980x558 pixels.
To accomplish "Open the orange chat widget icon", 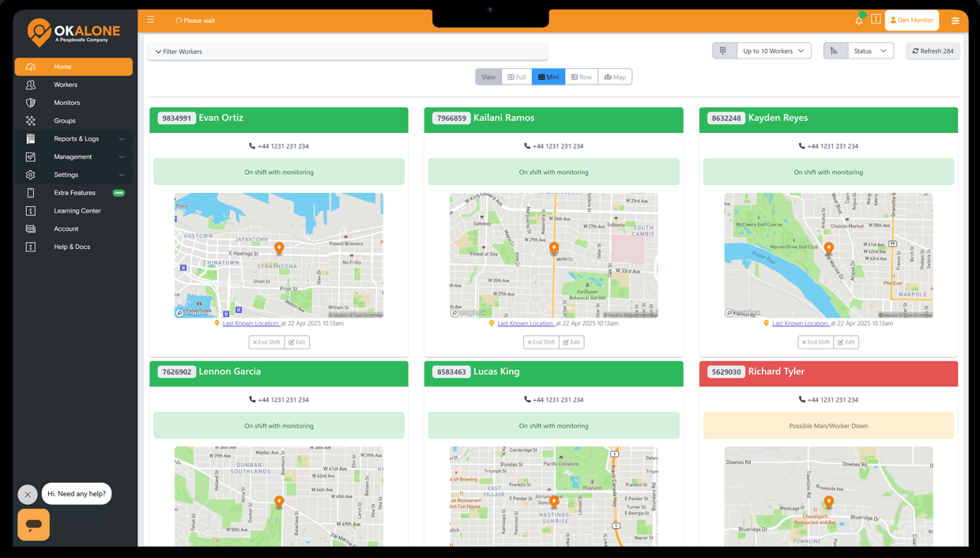I will [33, 525].
